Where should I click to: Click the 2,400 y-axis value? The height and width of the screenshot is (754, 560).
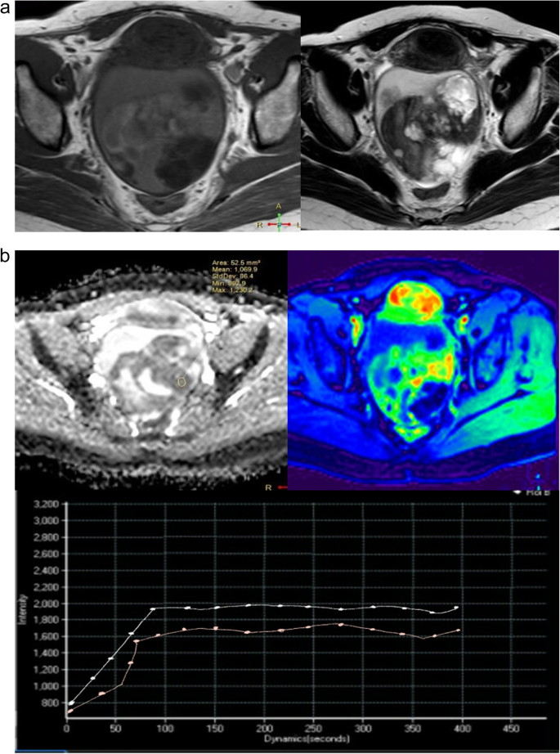coord(47,570)
